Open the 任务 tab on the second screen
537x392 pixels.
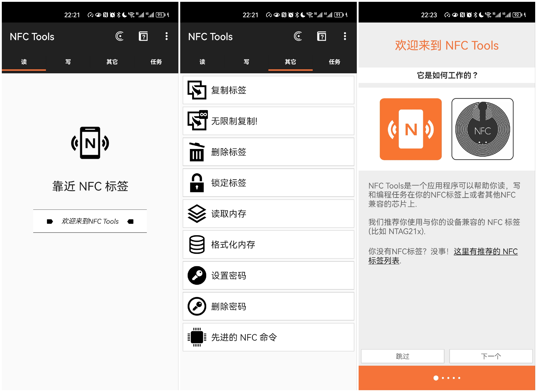[335, 62]
